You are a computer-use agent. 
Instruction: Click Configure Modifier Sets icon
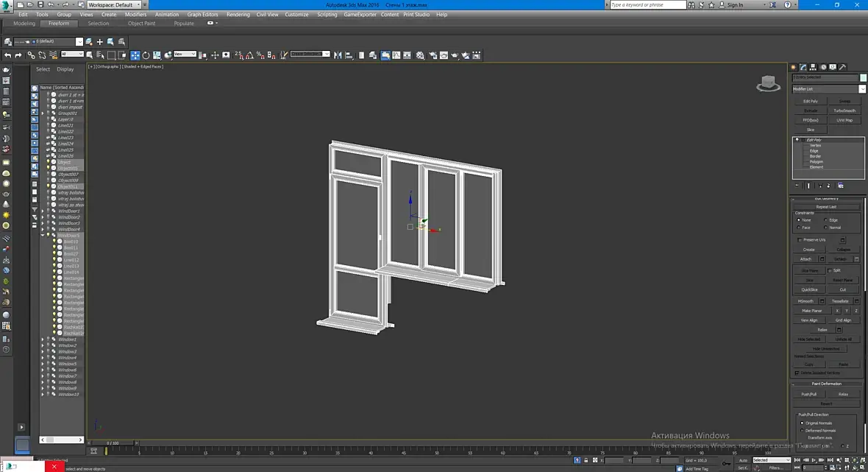point(840,186)
